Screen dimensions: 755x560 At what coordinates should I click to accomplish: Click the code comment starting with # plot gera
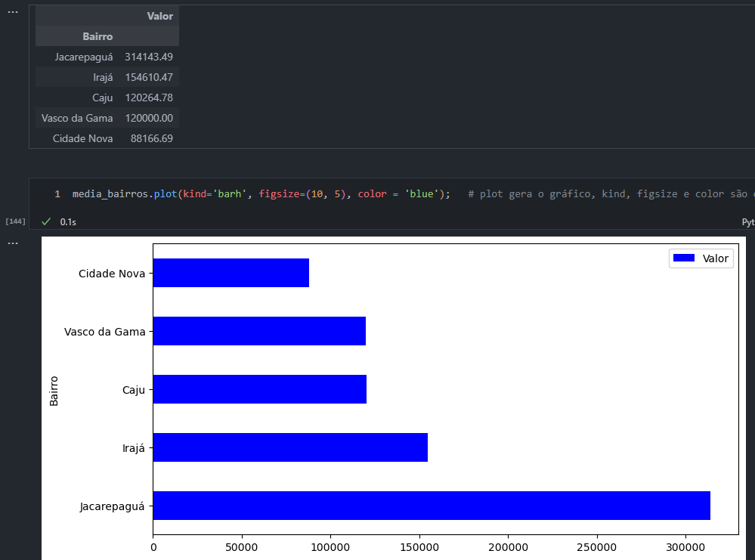pos(611,194)
